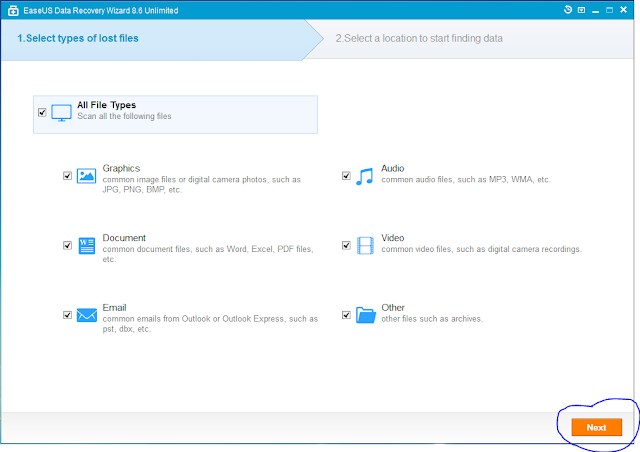640x452 pixels.
Task: Toggle the Audio checkbox
Action: pos(346,176)
